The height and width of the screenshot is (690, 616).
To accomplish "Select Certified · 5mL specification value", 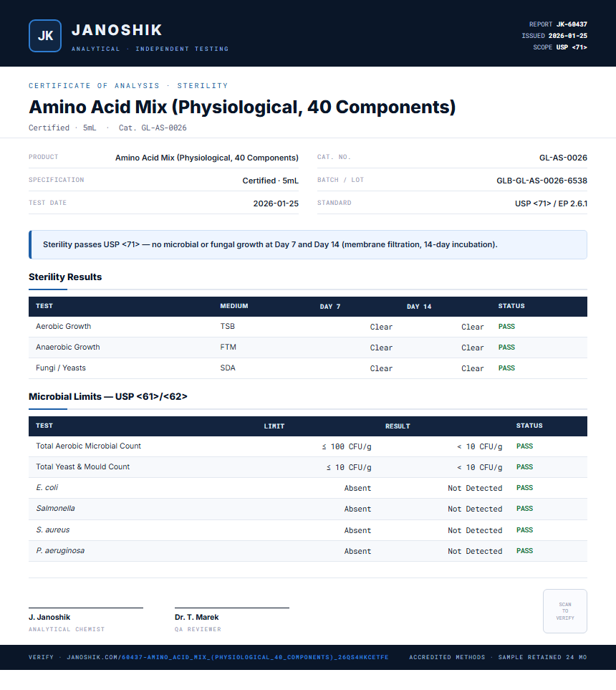I will coord(270,181).
